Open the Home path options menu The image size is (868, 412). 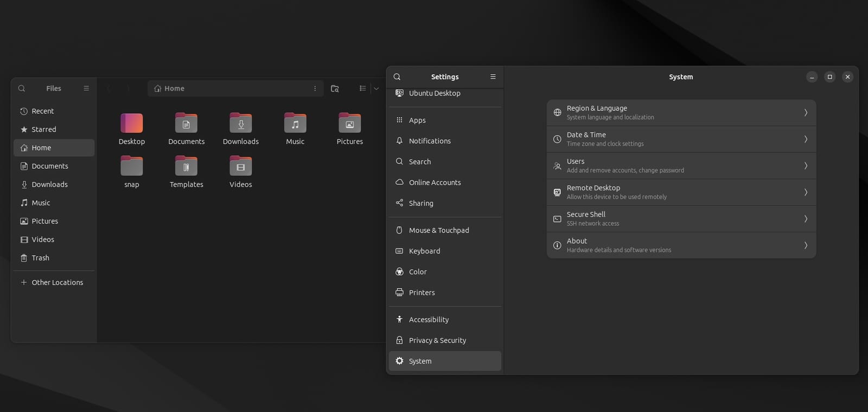315,88
